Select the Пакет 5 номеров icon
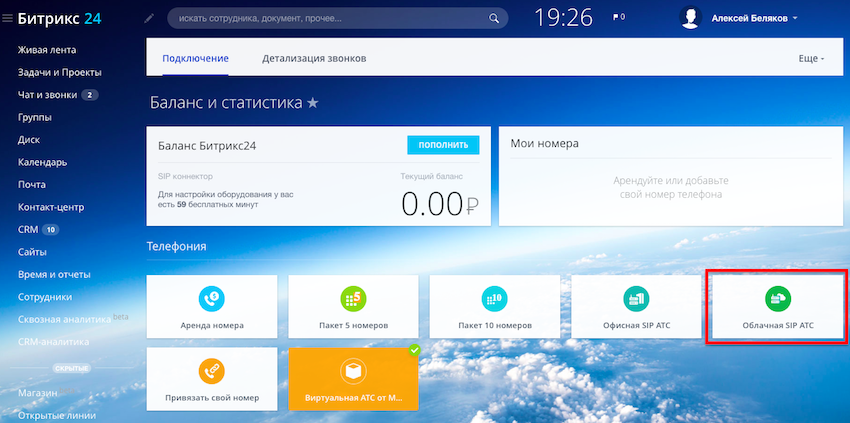Viewport: 850px width, 423px height. pyautogui.click(x=353, y=299)
